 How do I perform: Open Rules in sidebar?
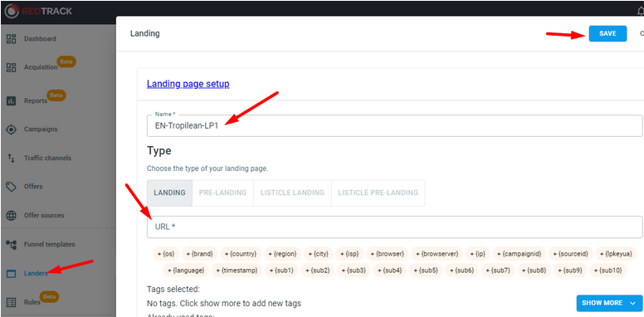32,302
